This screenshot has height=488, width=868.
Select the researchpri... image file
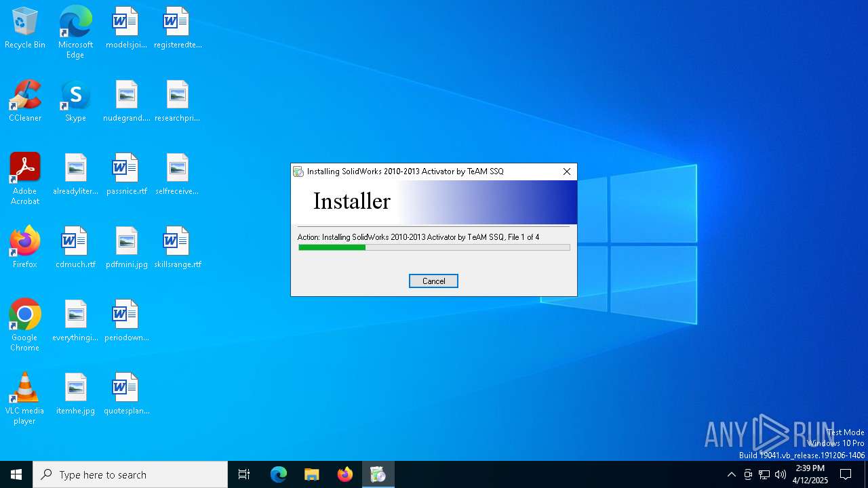(x=178, y=101)
